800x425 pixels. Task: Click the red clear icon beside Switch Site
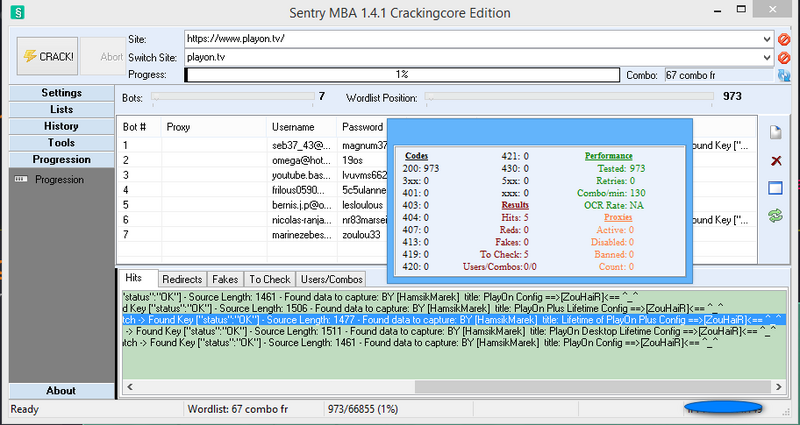783,58
